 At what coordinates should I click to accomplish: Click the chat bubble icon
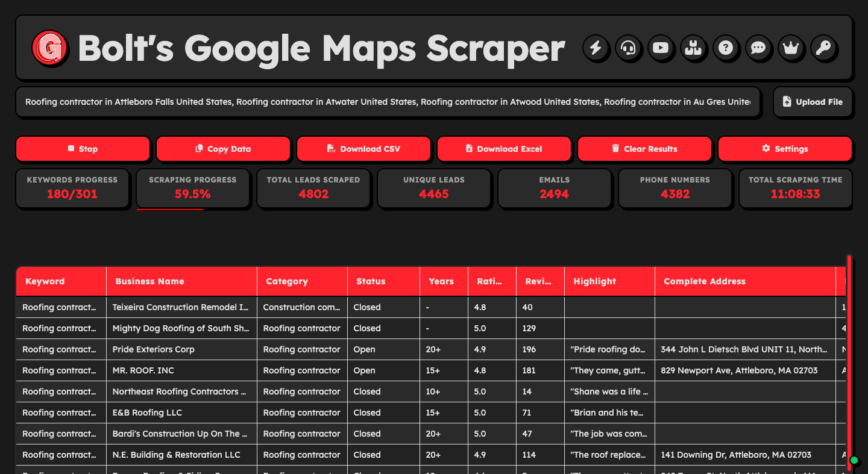click(x=758, y=48)
